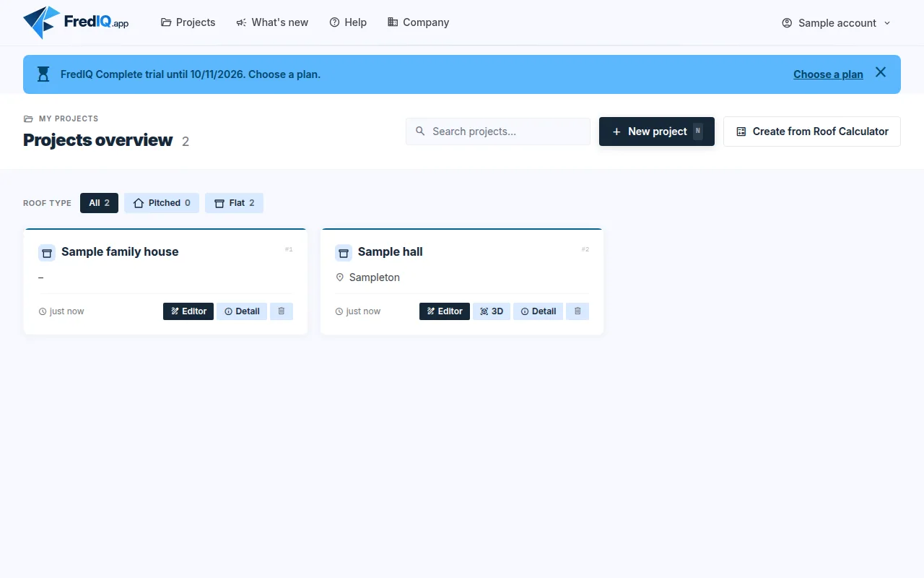The width and height of the screenshot is (924, 578).
Task: Click clock icon on Sample family house card
Action: click(x=43, y=311)
